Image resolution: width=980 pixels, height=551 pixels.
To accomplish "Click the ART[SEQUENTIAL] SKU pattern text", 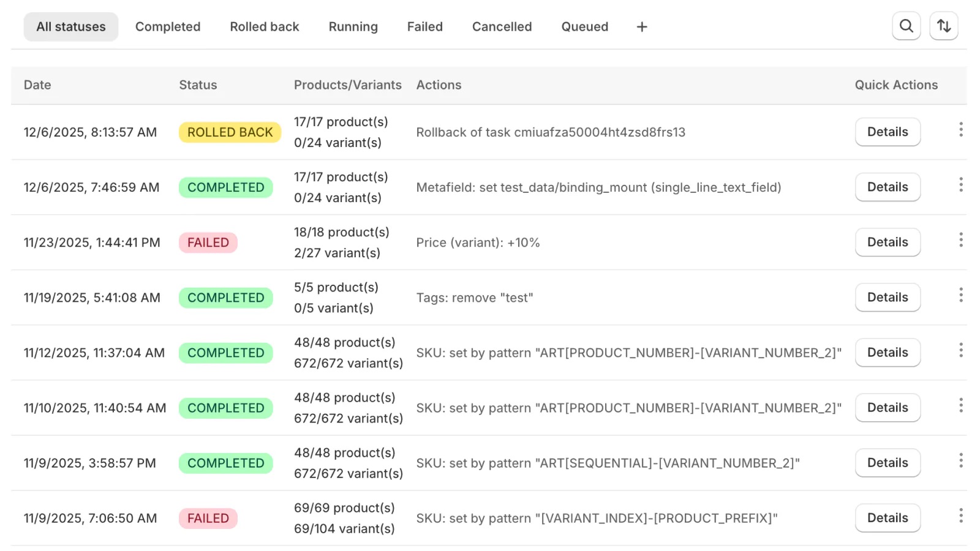I will pos(608,463).
